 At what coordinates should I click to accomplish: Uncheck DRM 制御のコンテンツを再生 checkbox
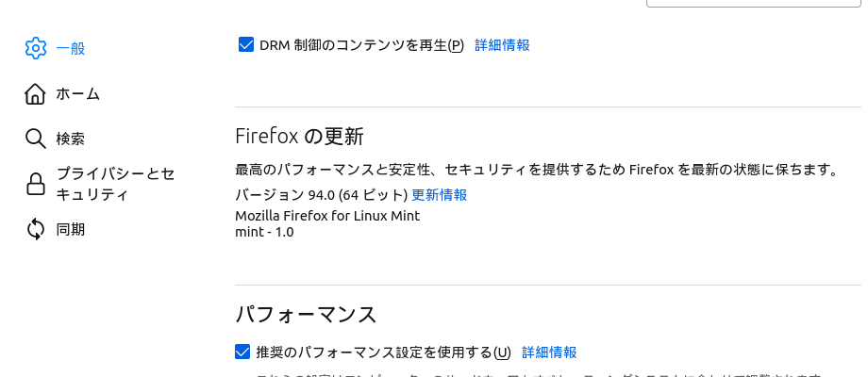click(x=246, y=45)
